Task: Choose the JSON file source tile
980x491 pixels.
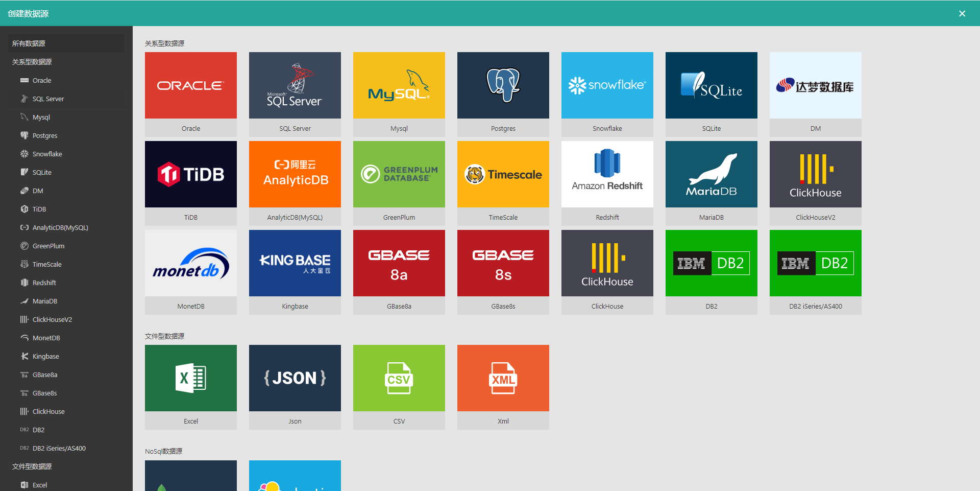Action: click(295, 387)
